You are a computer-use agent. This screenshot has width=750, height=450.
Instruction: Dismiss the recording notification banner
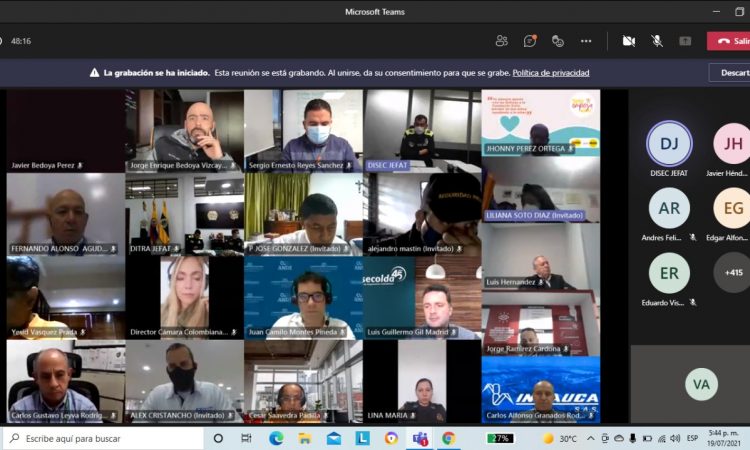click(x=733, y=73)
